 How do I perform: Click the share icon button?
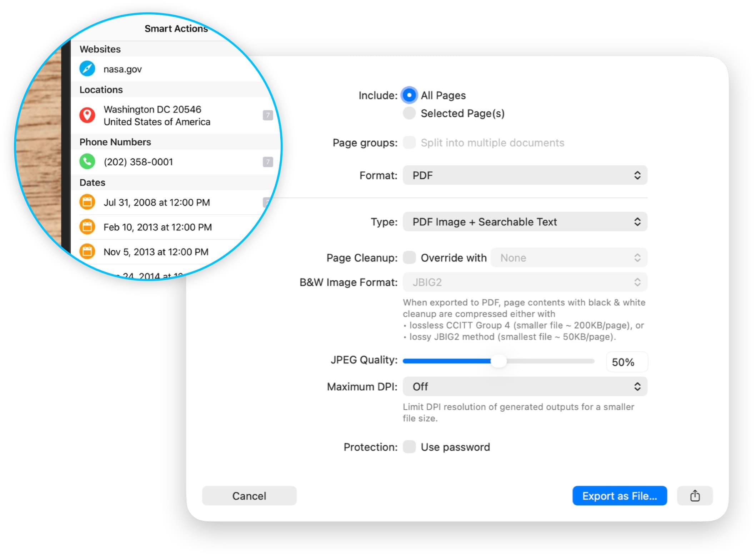[x=695, y=496]
